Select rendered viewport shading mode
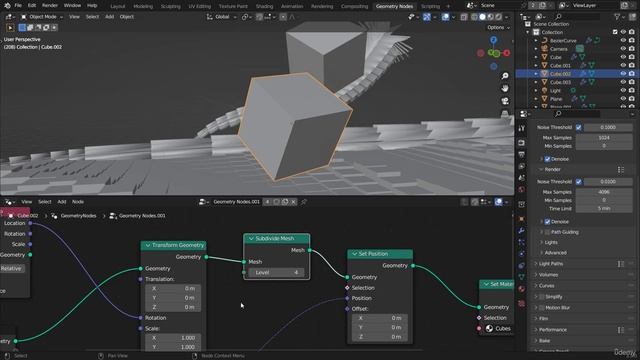Image resolution: width=640 pixels, height=360 pixels. [498, 17]
